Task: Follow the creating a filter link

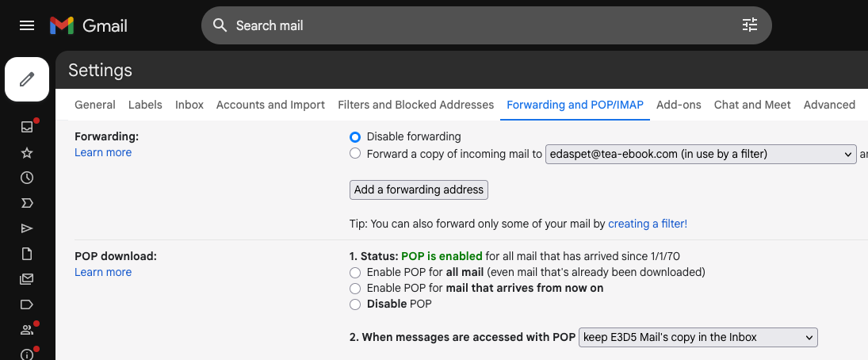Action: 648,224
